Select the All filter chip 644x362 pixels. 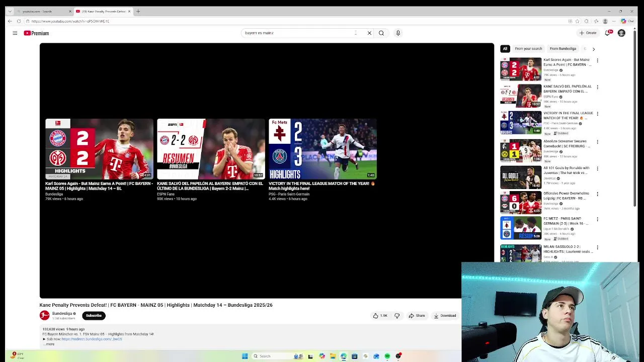(x=505, y=49)
